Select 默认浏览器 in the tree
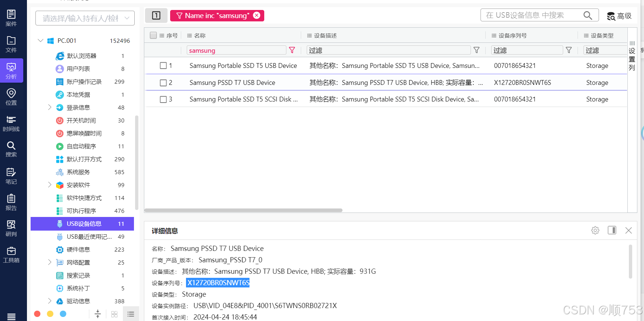The width and height of the screenshot is (644, 321). (82, 56)
